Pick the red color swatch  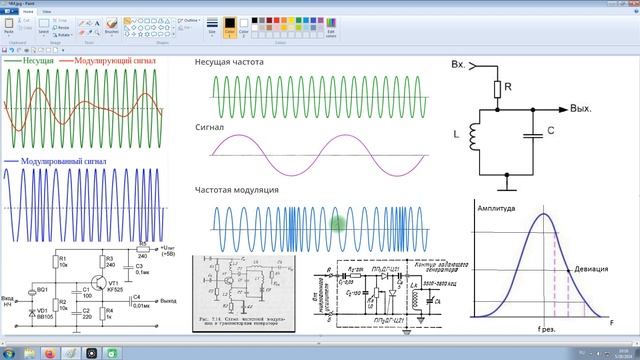point(277,20)
